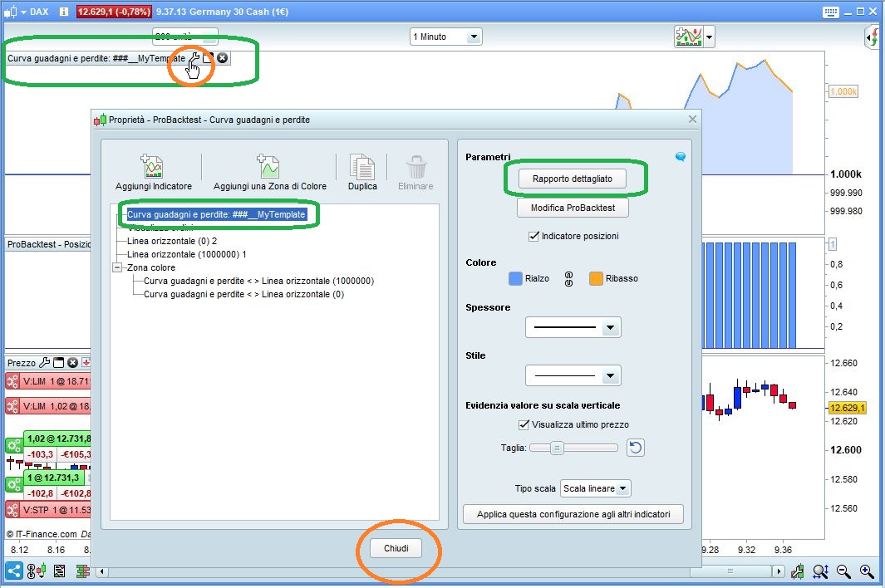The image size is (885, 588).
Task: Open the Stile line style dropdown
Action: (x=573, y=375)
